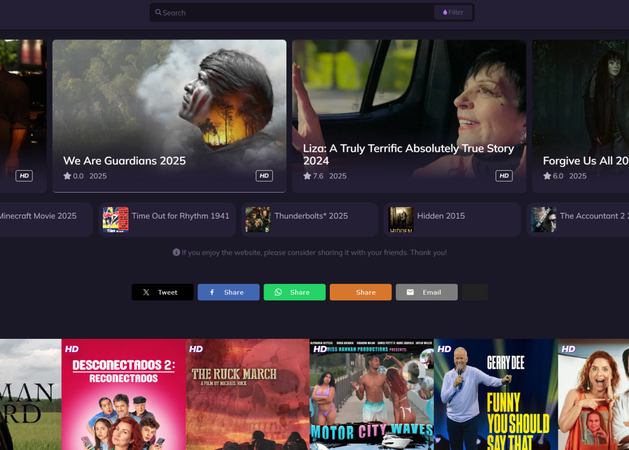Screen dimensions: 629x450
Task: Click the search magnifier icon
Action: [x=158, y=12]
